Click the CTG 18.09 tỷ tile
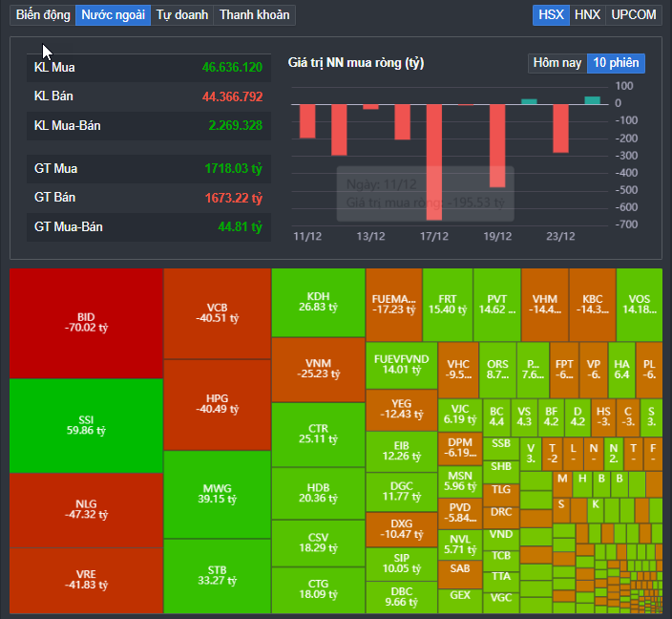 pyautogui.click(x=319, y=590)
